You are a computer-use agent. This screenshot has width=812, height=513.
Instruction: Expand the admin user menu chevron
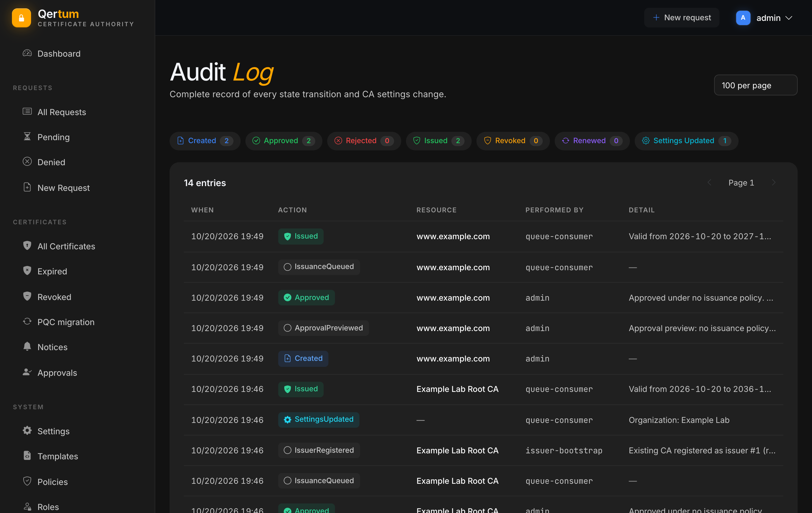[x=788, y=18]
